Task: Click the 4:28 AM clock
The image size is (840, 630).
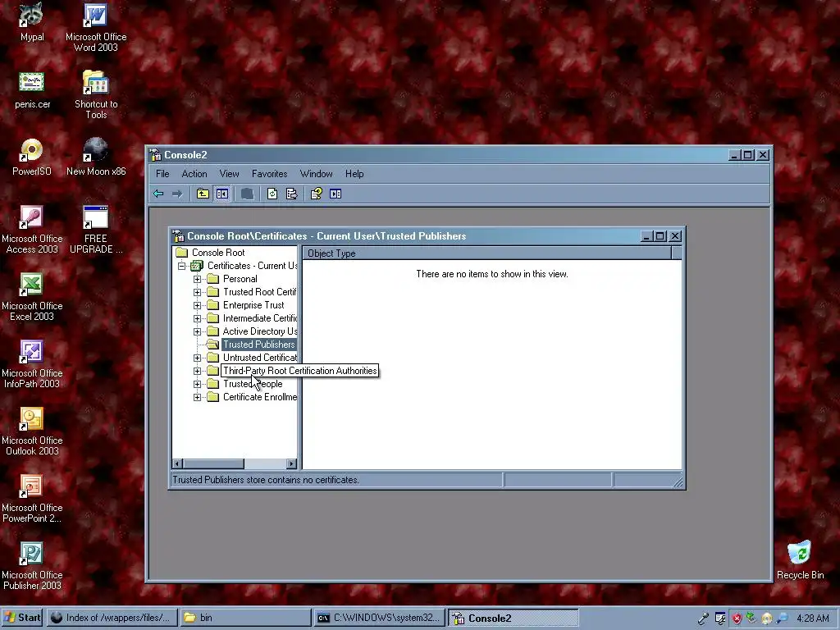Action: coord(812,619)
